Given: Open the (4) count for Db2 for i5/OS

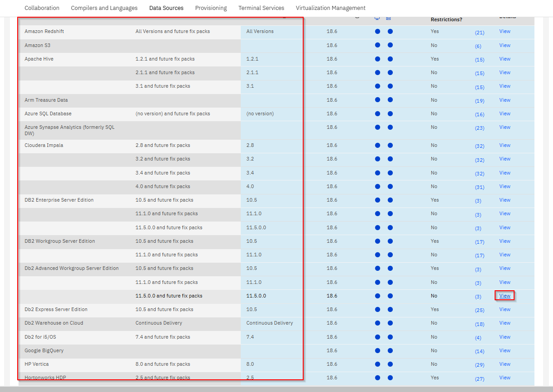Looking at the screenshot, I should pos(478,338).
